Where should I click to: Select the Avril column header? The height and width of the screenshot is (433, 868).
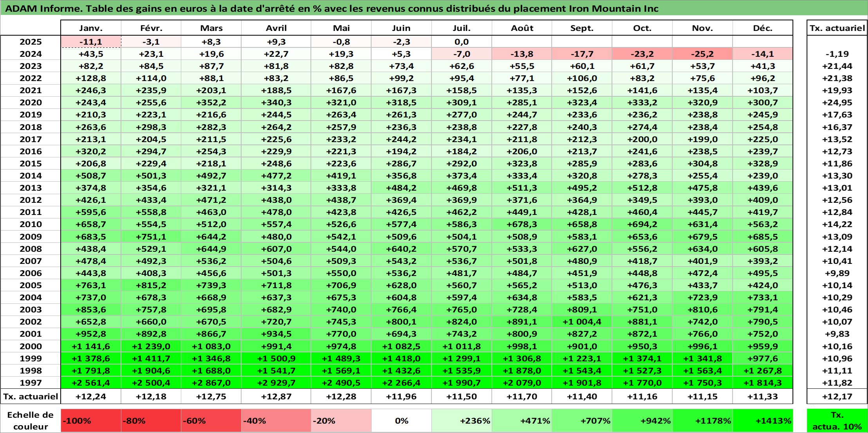click(276, 28)
